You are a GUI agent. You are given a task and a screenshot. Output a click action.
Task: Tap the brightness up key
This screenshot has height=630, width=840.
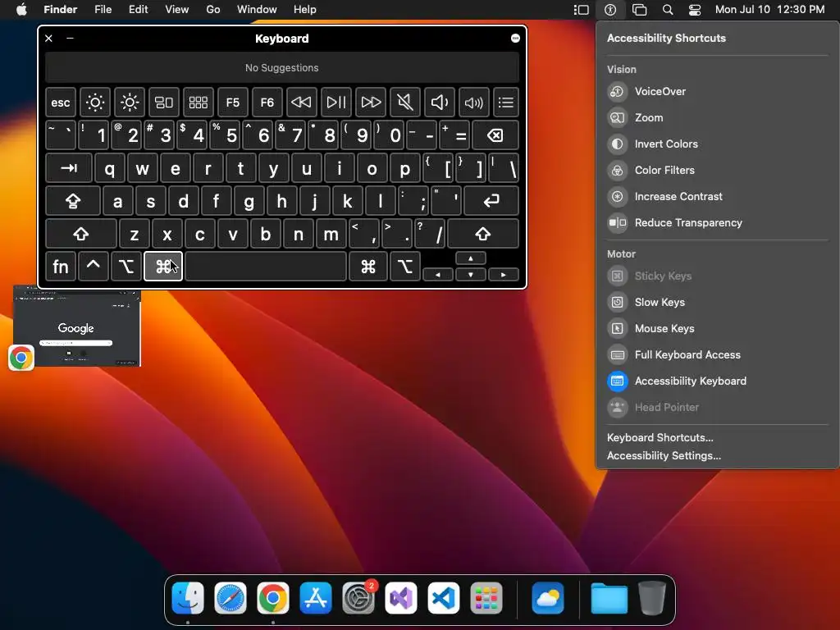point(129,102)
